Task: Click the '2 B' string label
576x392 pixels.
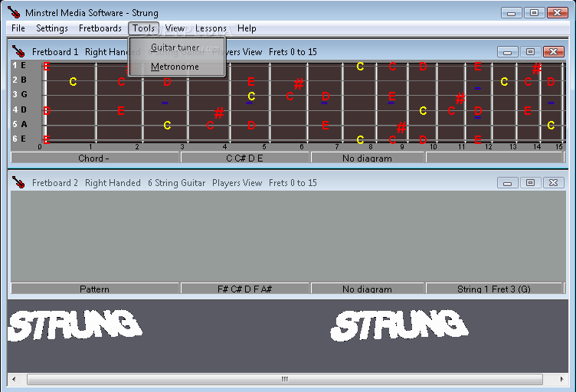Action: [x=19, y=80]
